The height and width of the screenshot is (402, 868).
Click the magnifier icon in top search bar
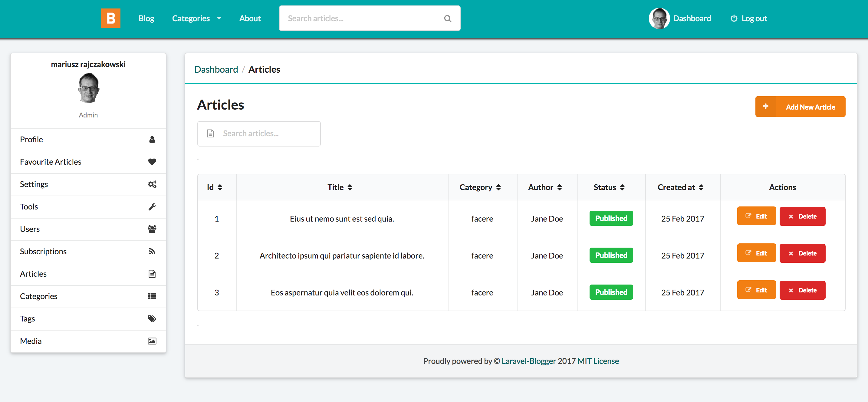448,18
